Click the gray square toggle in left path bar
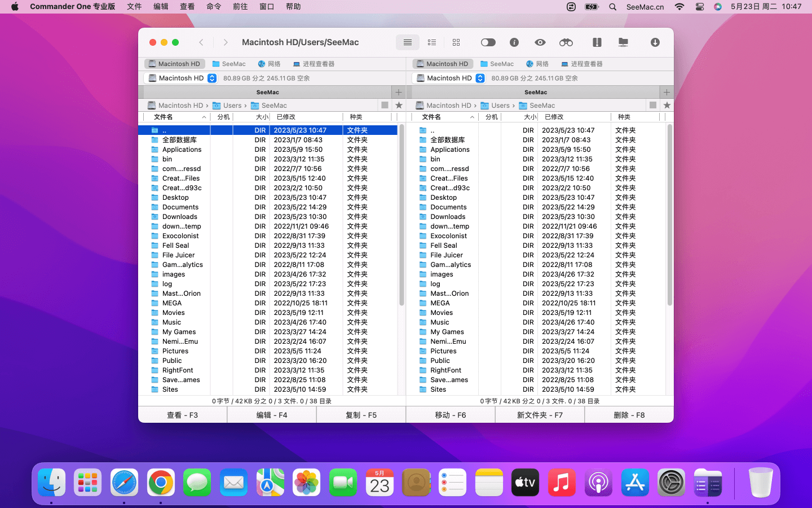Screen dimensions: 812x508 coord(385,106)
